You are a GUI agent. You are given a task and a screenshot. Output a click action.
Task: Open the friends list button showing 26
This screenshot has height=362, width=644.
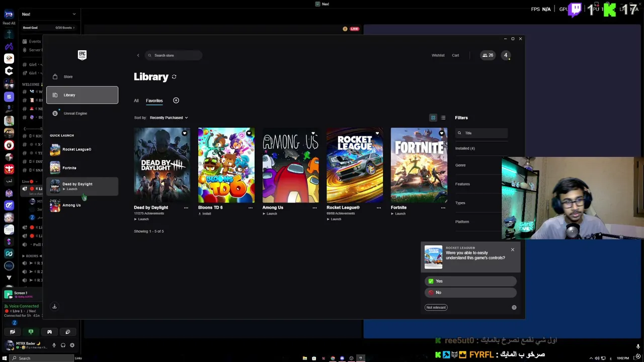(488, 55)
